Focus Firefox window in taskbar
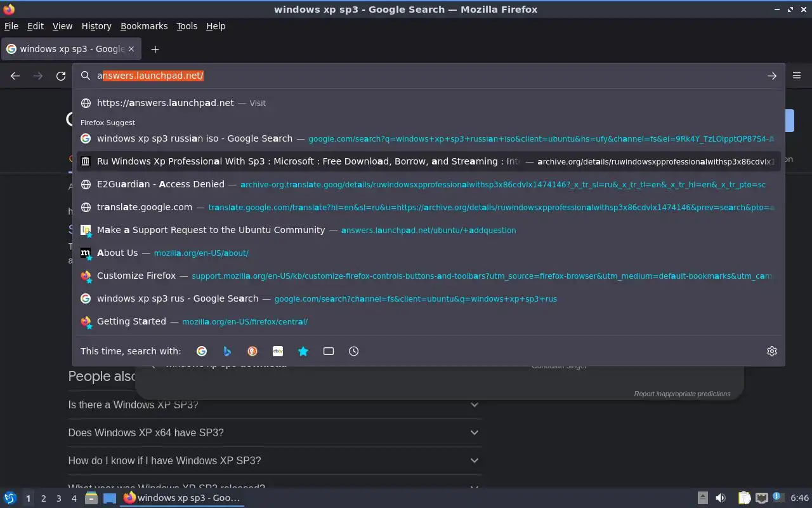 [x=183, y=498]
